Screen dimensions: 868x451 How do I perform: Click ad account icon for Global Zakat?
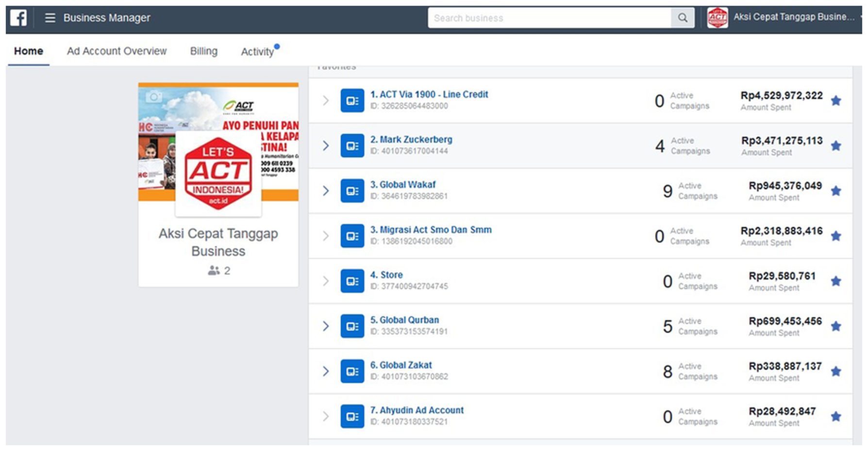coord(352,371)
